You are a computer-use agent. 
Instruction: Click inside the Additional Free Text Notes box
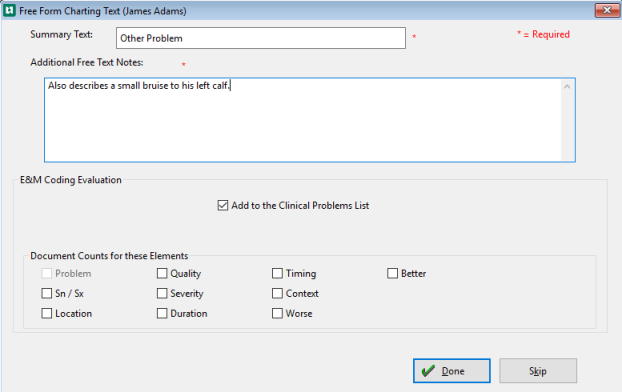[x=303, y=120]
